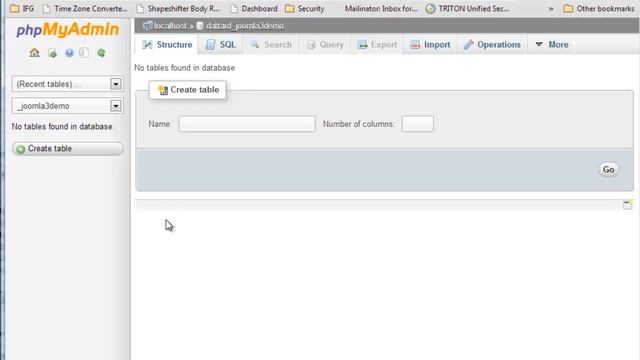Image resolution: width=640 pixels, height=360 pixels.
Task: Open the Dashboard bookmark
Action: (x=253, y=8)
